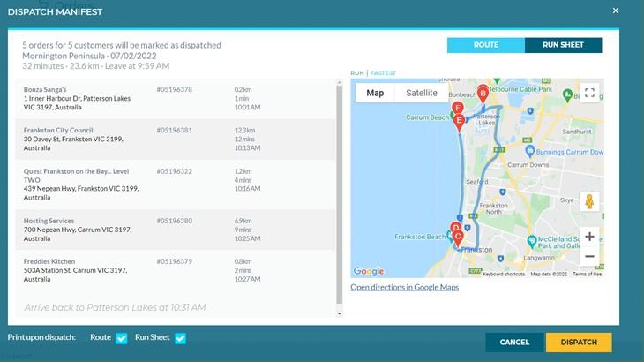Click the Google logo on map
The width and height of the screenshot is (644, 362).
[x=369, y=271]
